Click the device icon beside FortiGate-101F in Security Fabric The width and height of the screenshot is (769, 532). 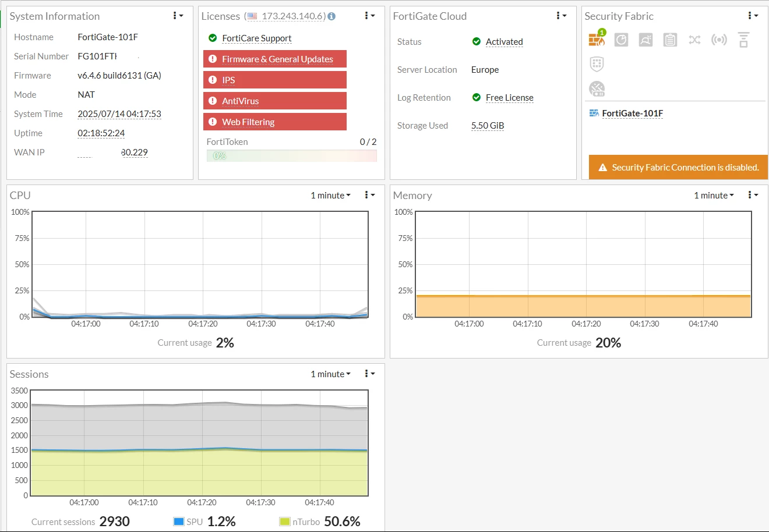pos(594,113)
